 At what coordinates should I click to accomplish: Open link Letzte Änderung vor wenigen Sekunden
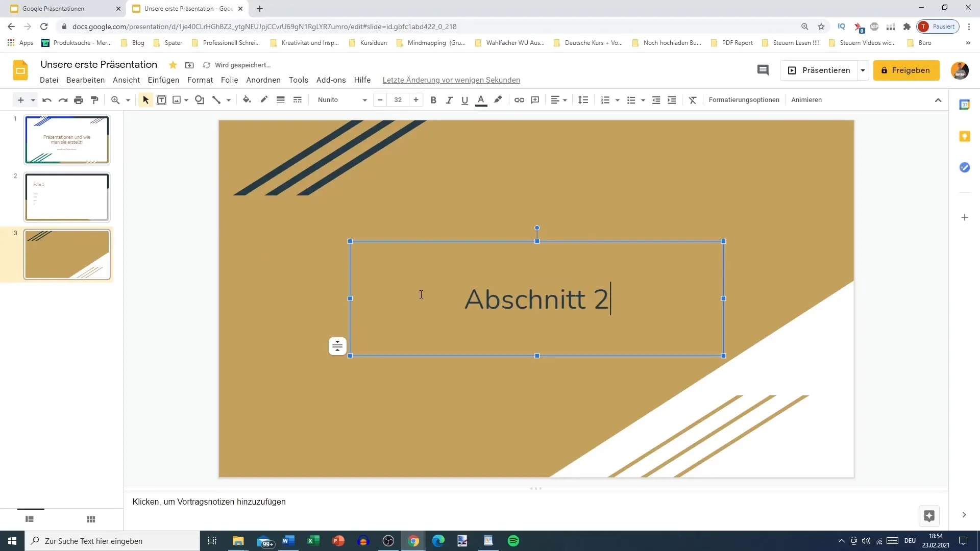451,80
